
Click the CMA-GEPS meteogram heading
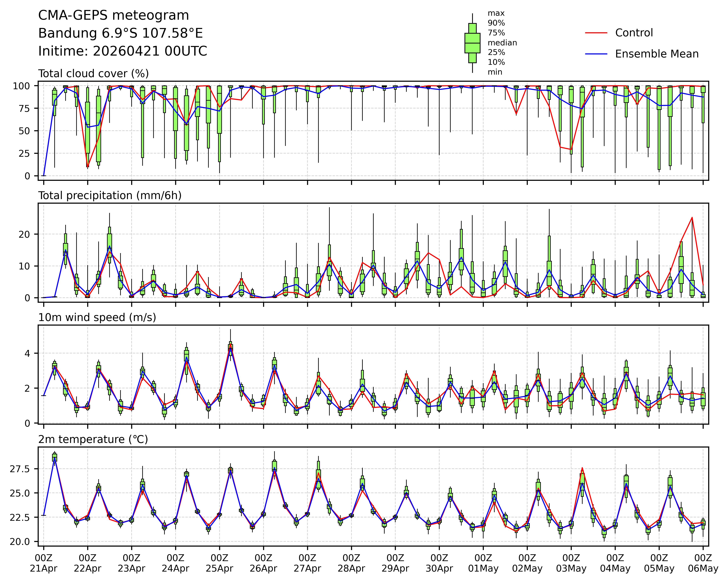point(114,16)
